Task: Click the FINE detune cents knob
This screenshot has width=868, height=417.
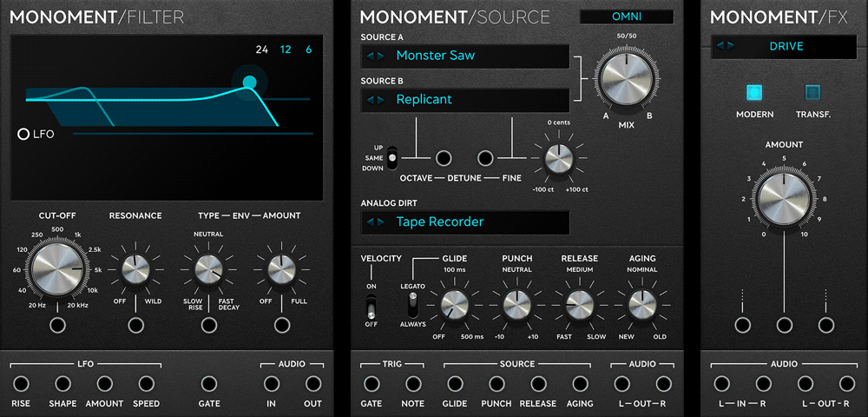Action: coord(559,159)
